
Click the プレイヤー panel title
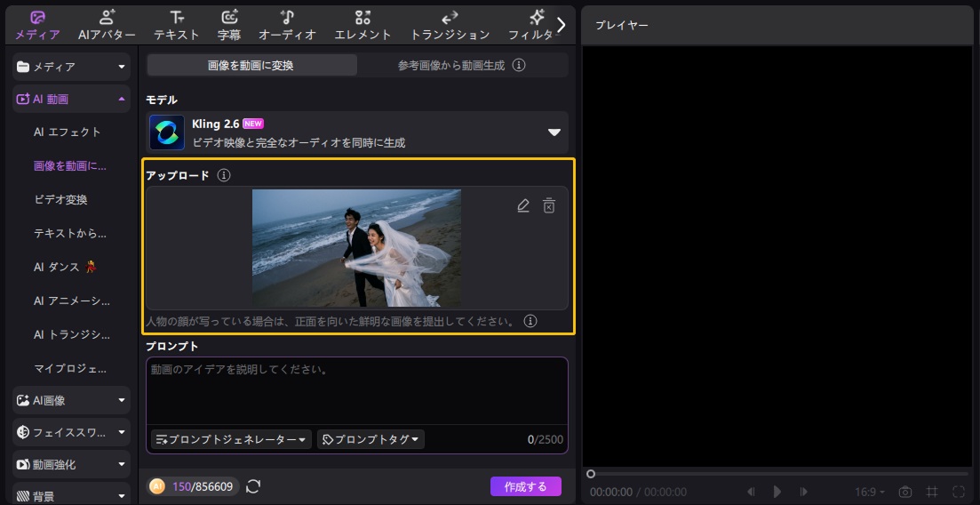(x=621, y=26)
